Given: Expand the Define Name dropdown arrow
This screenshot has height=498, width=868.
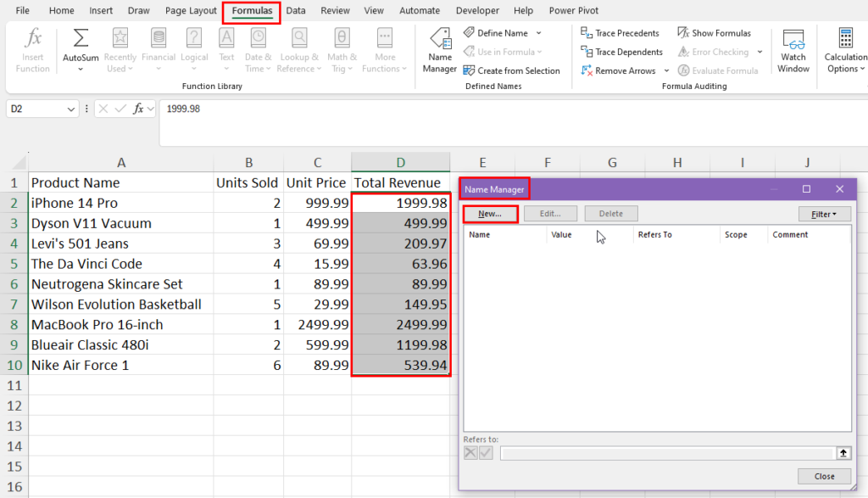Looking at the screenshot, I should tap(538, 33).
